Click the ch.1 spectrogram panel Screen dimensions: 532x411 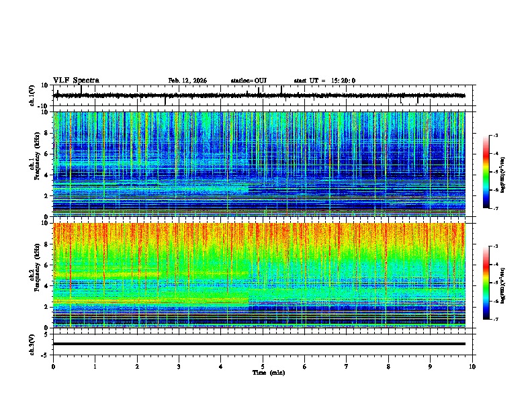259,164
